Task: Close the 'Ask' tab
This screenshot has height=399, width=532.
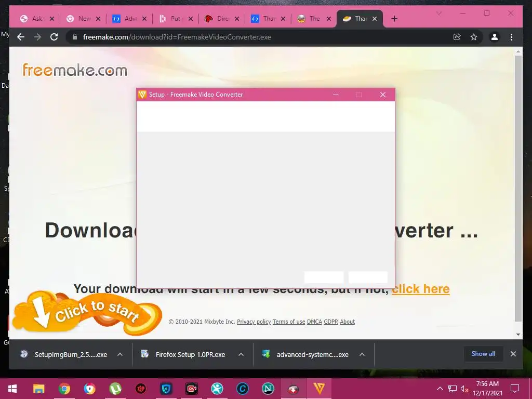Action: coord(52,19)
